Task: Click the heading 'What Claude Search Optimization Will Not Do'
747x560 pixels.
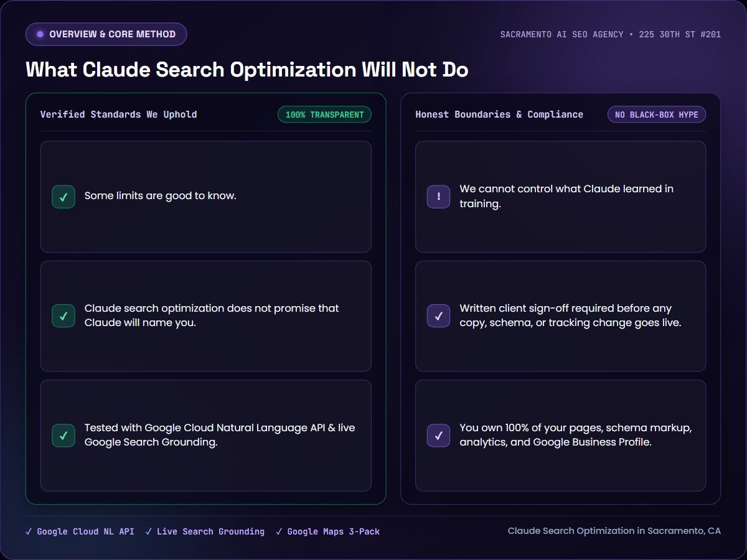Action: [247, 70]
